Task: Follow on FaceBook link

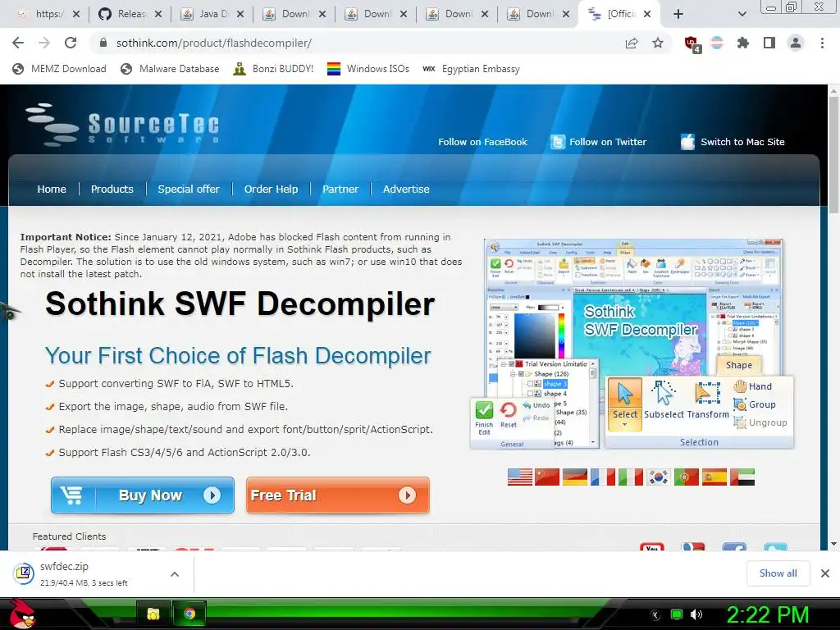Action: click(x=482, y=142)
